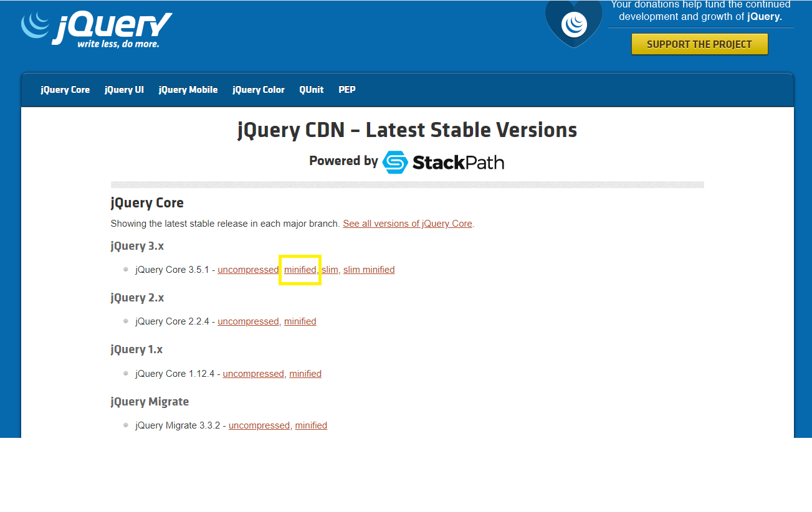Click the slim minified link
812x512 pixels.
tap(369, 270)
